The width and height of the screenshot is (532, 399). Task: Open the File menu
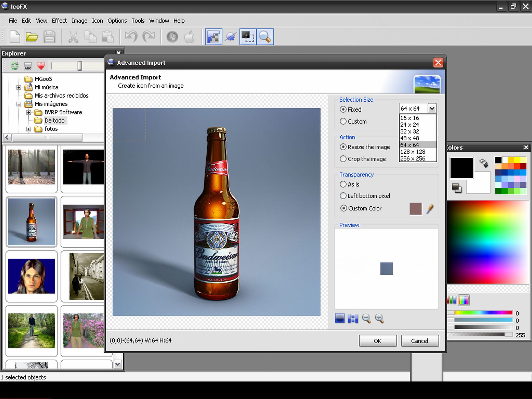coord(13,21)
